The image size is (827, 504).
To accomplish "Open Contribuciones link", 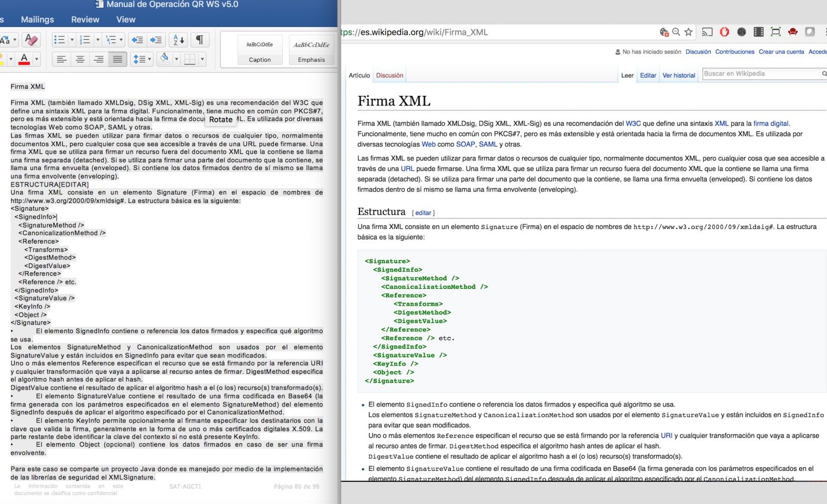I will click(735, 52).
